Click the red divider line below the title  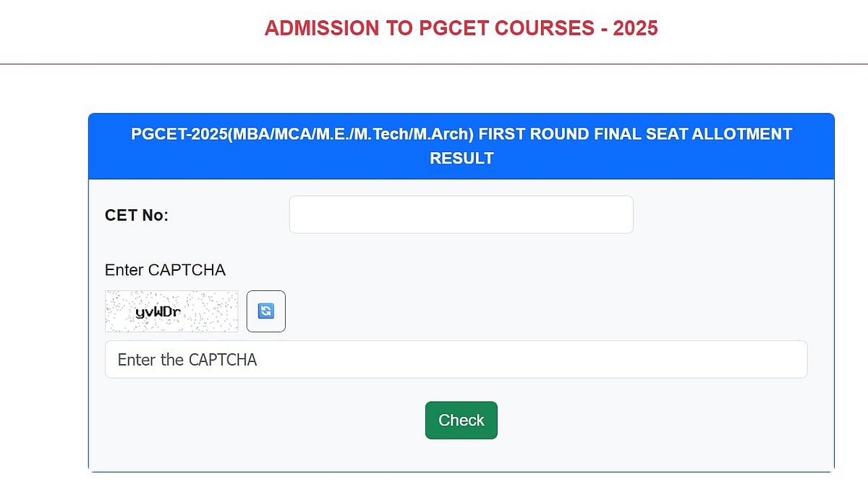[x=434, y=64]
